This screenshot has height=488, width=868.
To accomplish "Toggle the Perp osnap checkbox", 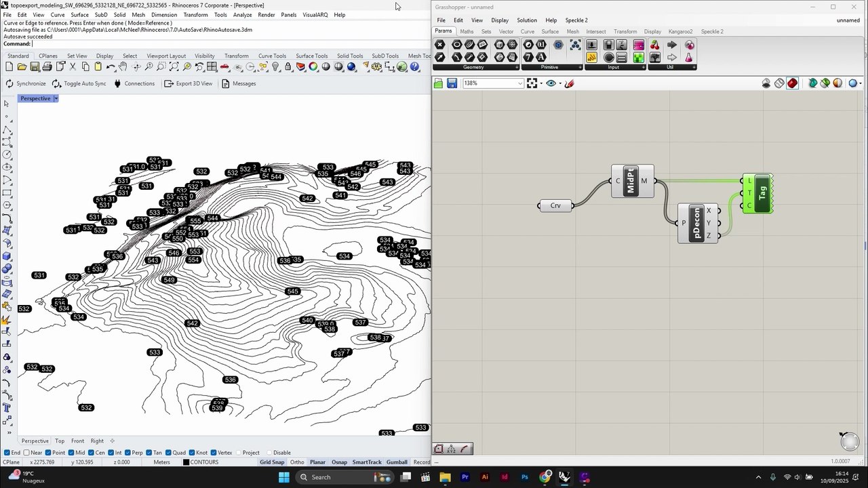I will tap(128, 453).
